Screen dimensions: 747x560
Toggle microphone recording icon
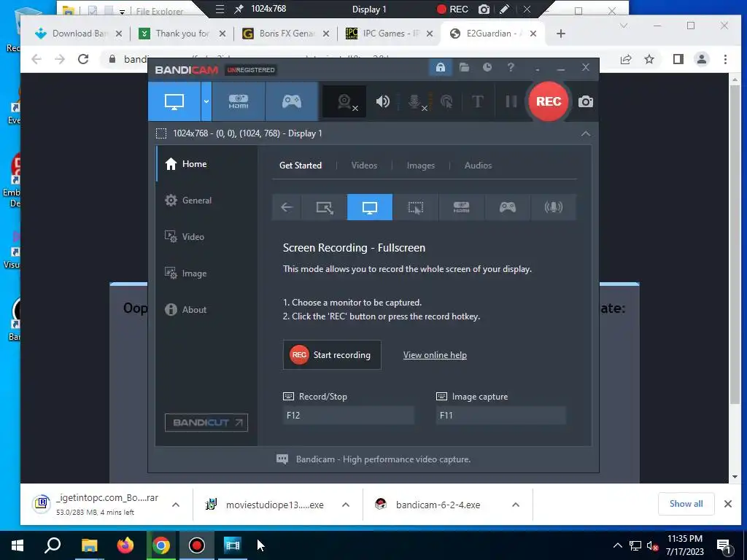click(415, 101)
